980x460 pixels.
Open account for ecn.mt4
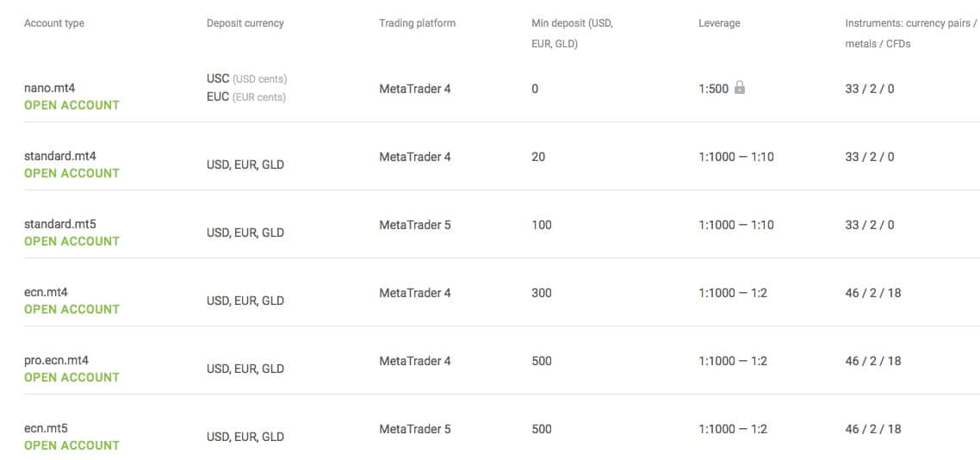(71, 309)
